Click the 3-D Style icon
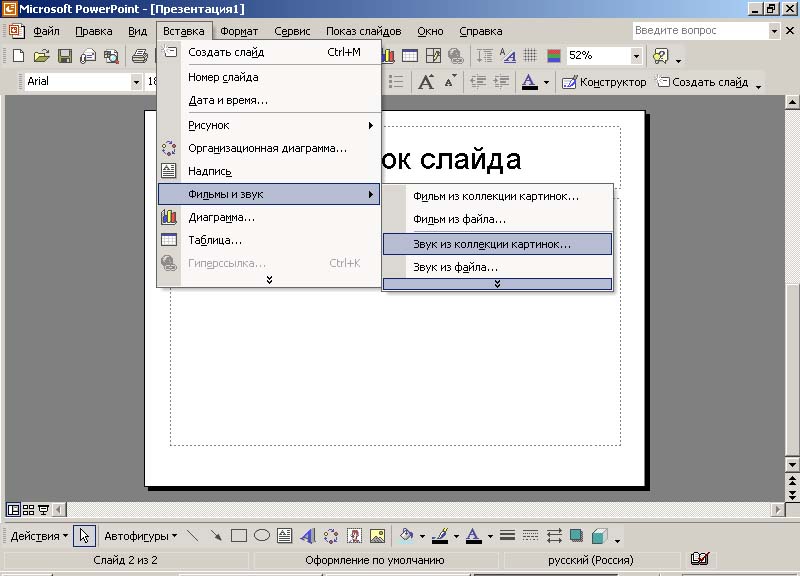Screen dimensions: 800x576 tap(600, 536)
